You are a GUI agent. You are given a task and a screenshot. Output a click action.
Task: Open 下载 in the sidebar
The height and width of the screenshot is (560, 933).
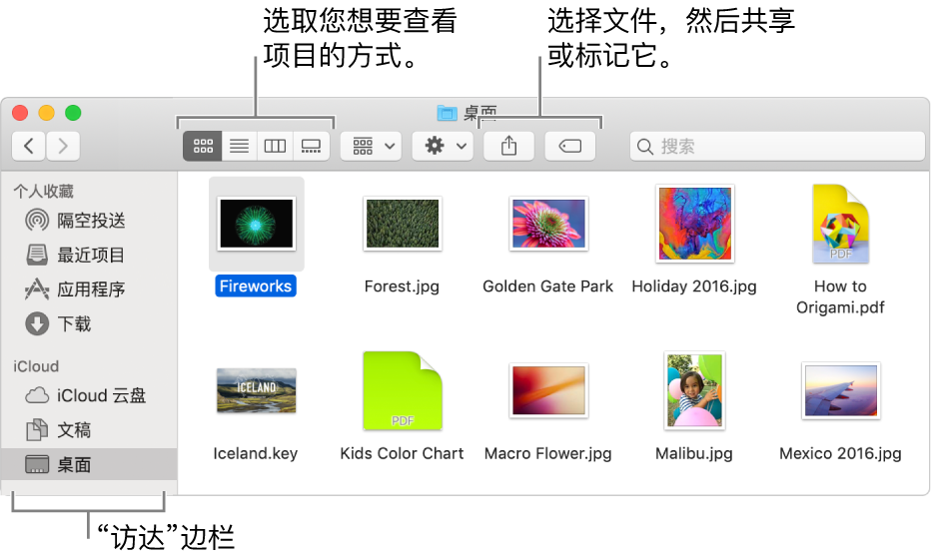pyautogui.click(x=89, y=324)
